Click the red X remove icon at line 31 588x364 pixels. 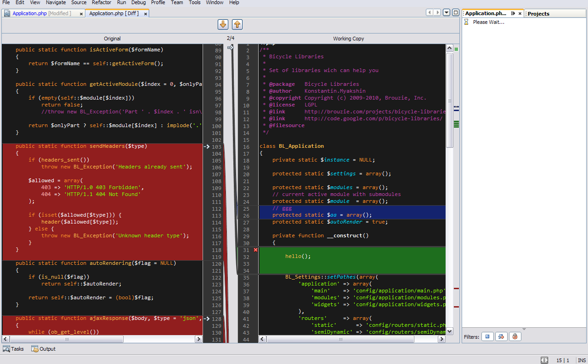[256, 250]
